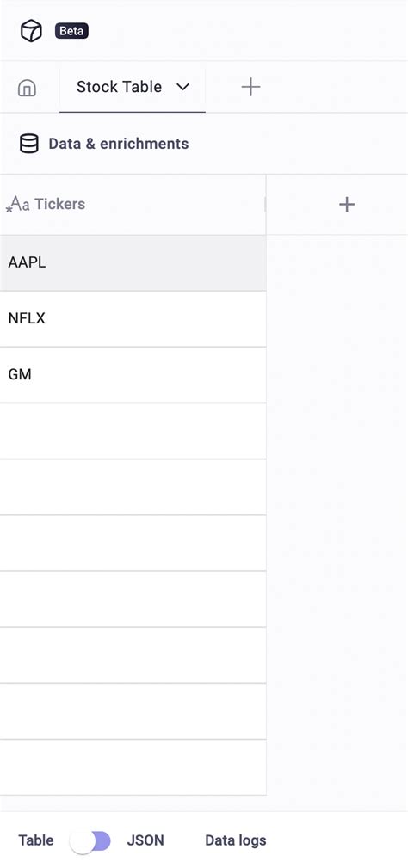
Task: Click the database icon beside Data & enrichments
Action: click(x=28, y=144)
